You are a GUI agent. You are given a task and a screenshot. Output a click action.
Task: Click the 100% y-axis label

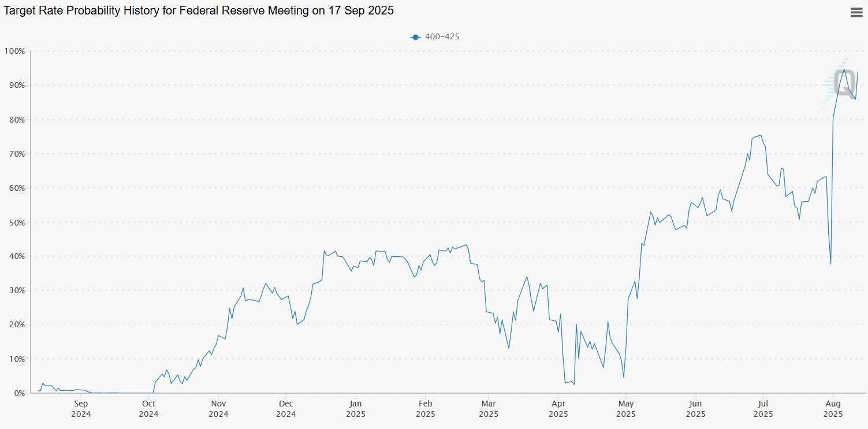pyautogui.click(x=14, y=51)
